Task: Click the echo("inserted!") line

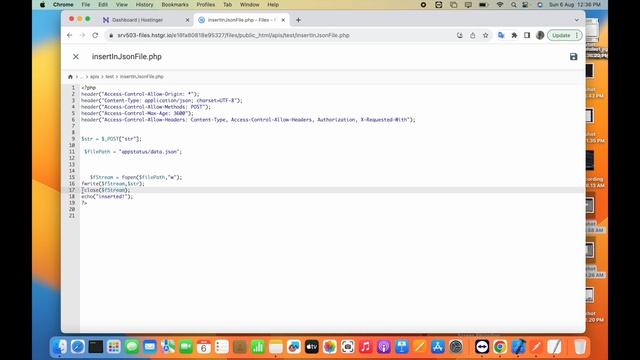Action: 107,196
